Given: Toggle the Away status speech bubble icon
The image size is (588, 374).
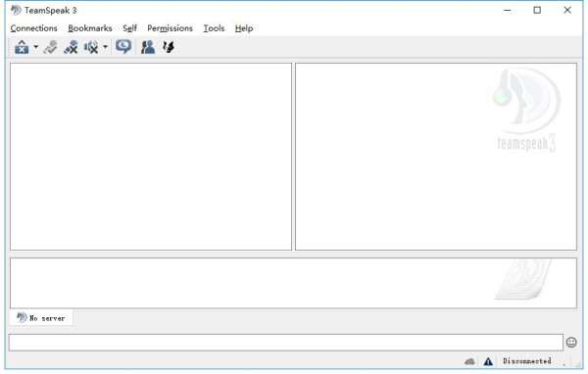Looking at the screenshot, I should click(x=123, y=47).
